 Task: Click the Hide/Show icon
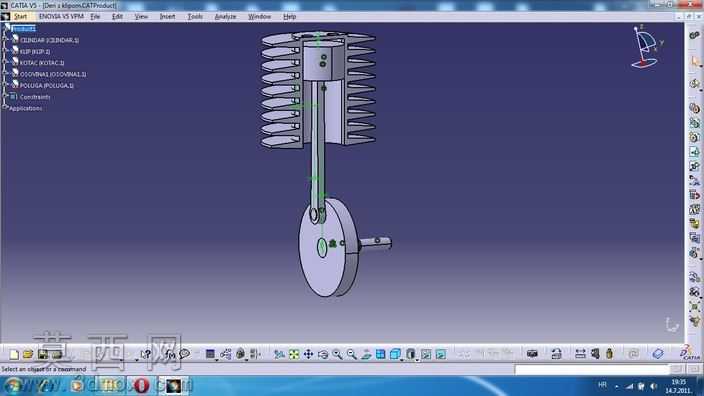426,355
